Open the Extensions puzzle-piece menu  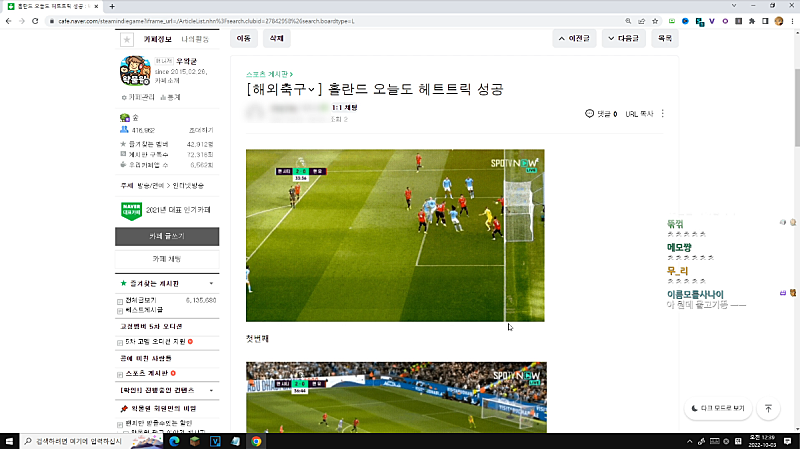coord(752,21)
